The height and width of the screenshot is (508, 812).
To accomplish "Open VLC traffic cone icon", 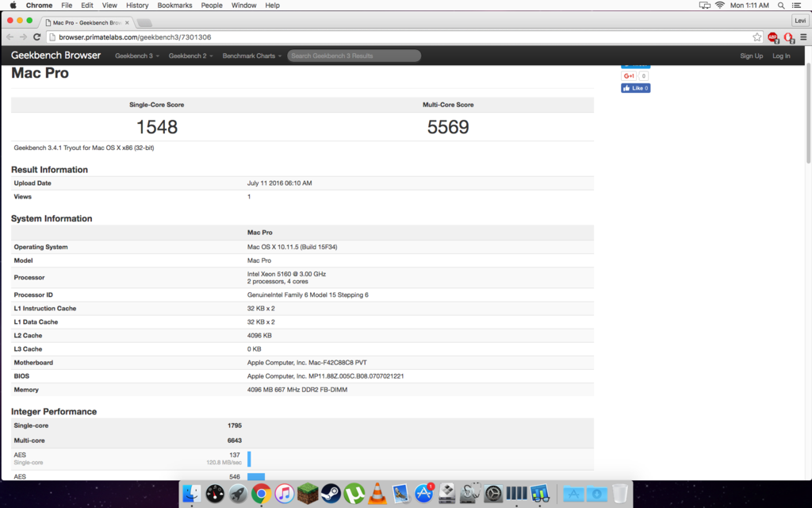I will tap(377, 494).
